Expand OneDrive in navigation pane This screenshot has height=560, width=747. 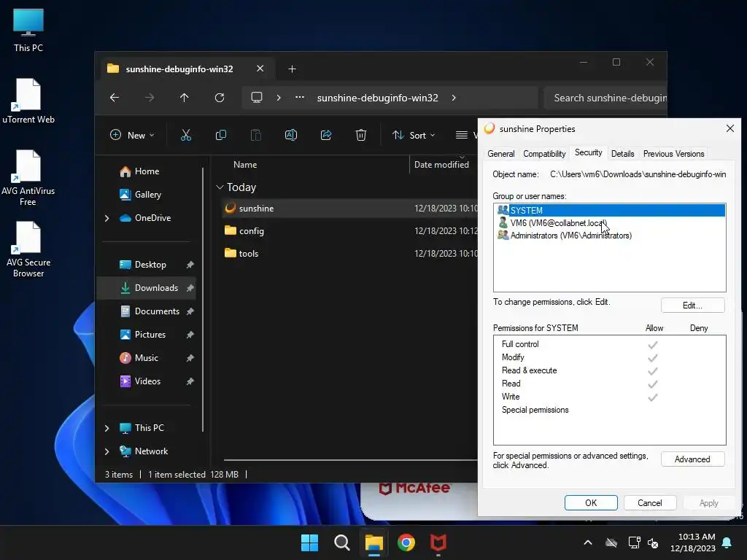click(107, 218)
